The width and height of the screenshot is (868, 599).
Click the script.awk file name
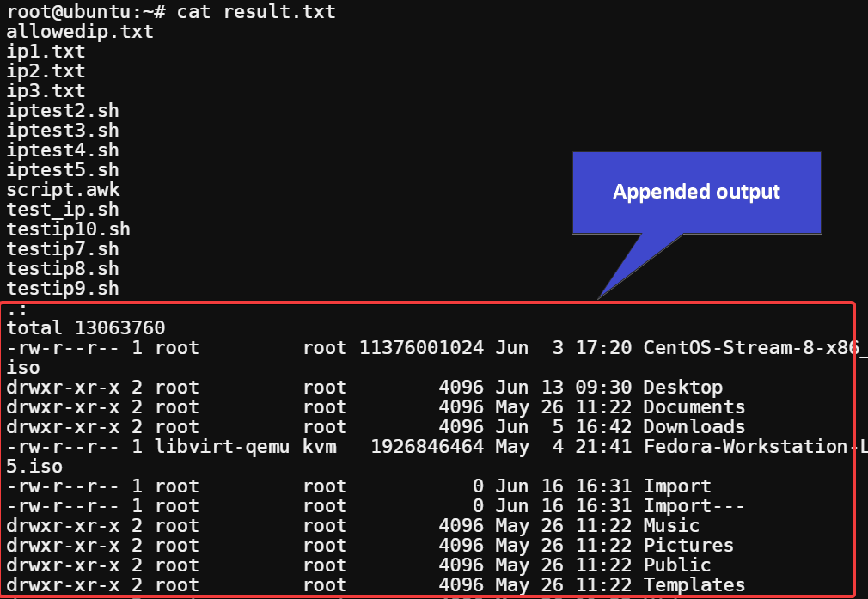[x=63, y=190]
